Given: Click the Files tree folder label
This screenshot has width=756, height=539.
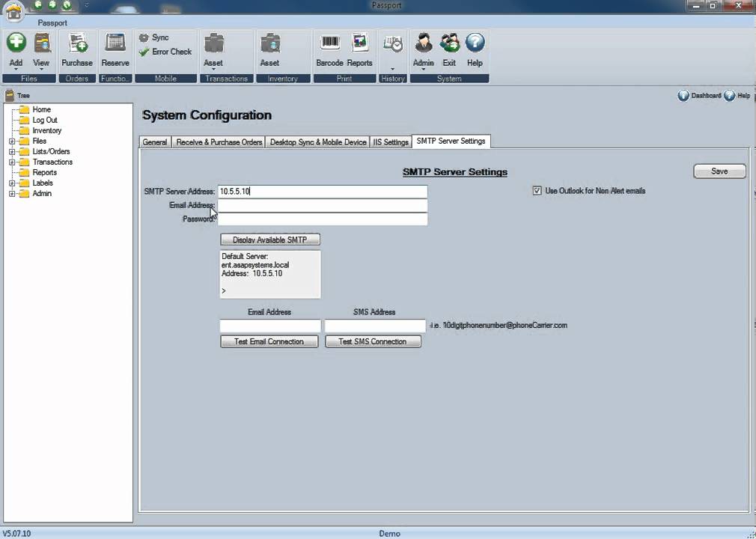Looking at the screenshot, I should point(40,141).
